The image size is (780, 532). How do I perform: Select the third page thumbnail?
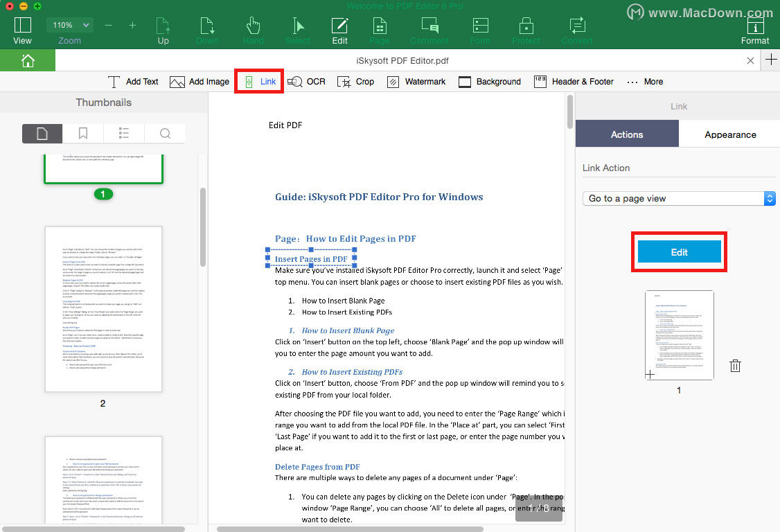click(103, 480)
